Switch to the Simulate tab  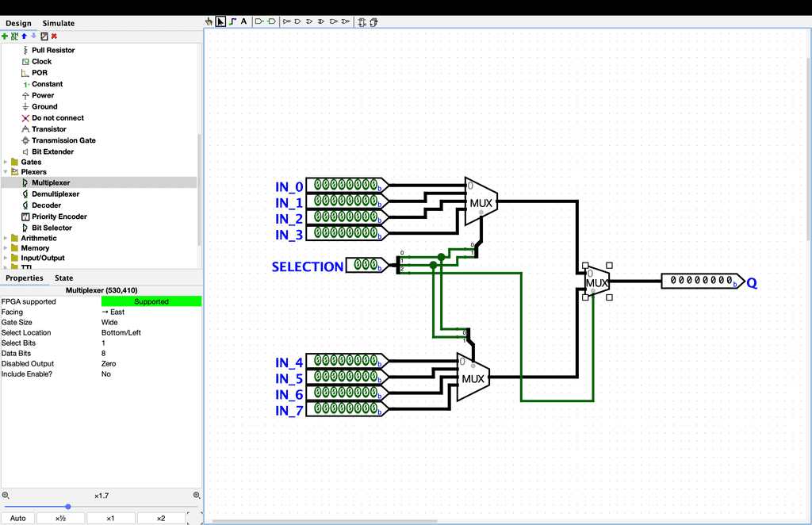click(59, 24)
